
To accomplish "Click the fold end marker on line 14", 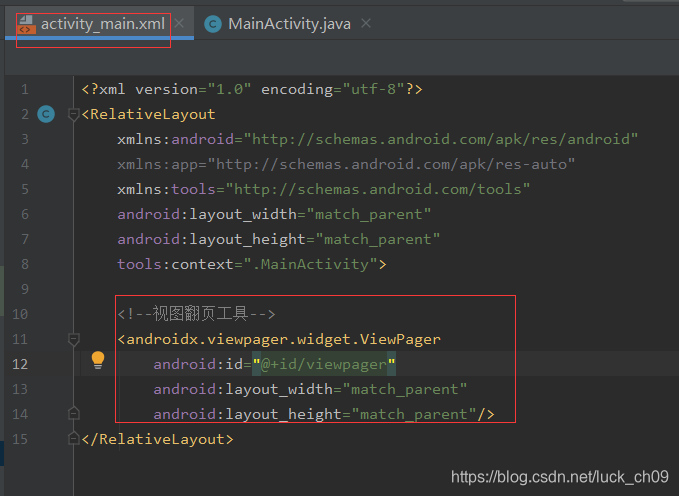I will click(74, 413).
